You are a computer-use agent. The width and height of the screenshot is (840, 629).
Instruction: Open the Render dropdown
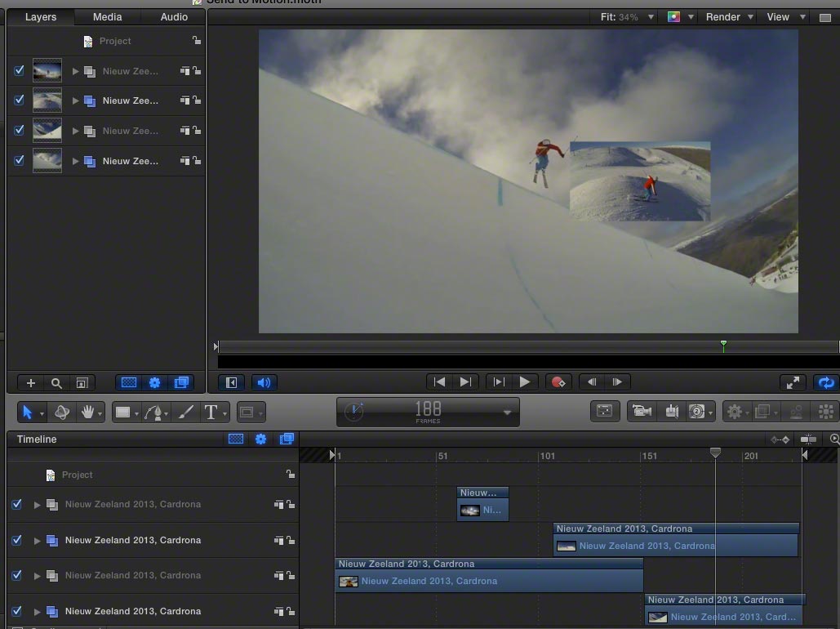[x=729, y=17]
